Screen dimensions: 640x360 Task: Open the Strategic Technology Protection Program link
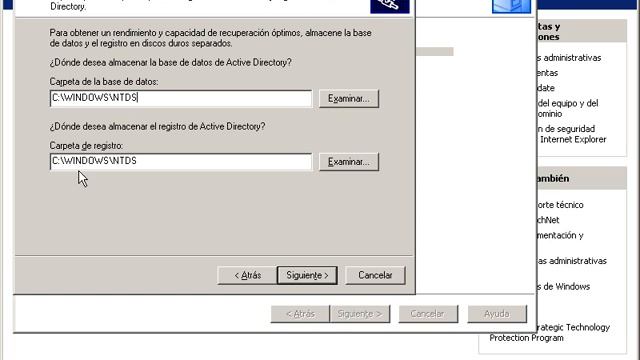coord(549,333)
